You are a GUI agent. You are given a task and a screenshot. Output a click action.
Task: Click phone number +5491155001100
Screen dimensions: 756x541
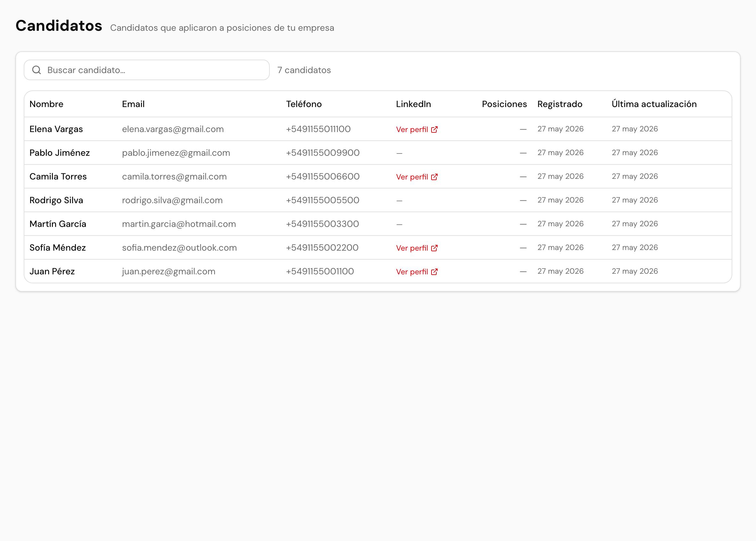(320, 271)
